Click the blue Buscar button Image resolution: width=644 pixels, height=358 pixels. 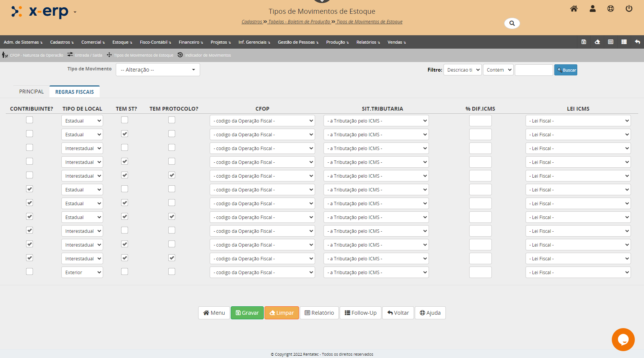pyautogui.click(x=565, y=70)
